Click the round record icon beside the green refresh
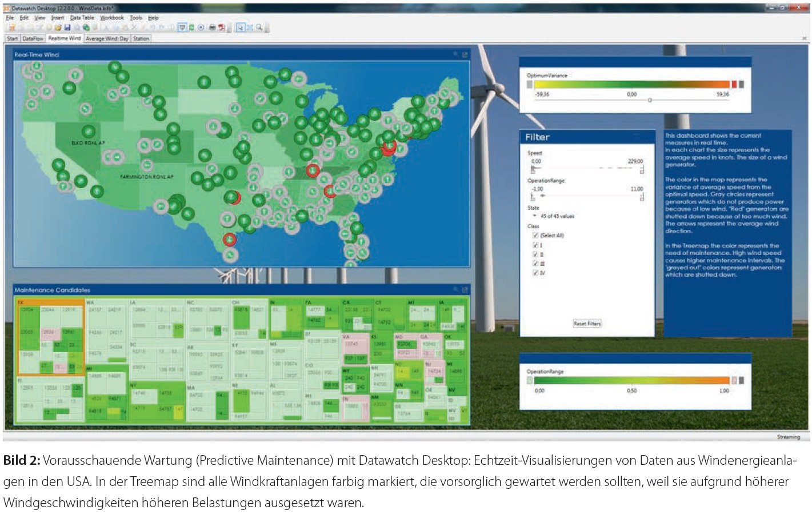812x518 pixels. pyautogui.click(x=201, y=27)
